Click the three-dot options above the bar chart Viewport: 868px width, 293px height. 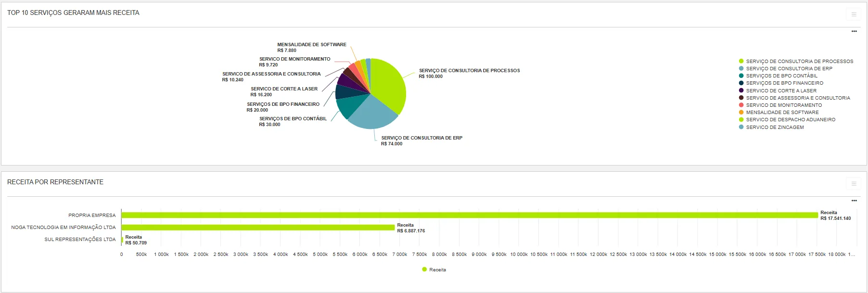[854, 201]
